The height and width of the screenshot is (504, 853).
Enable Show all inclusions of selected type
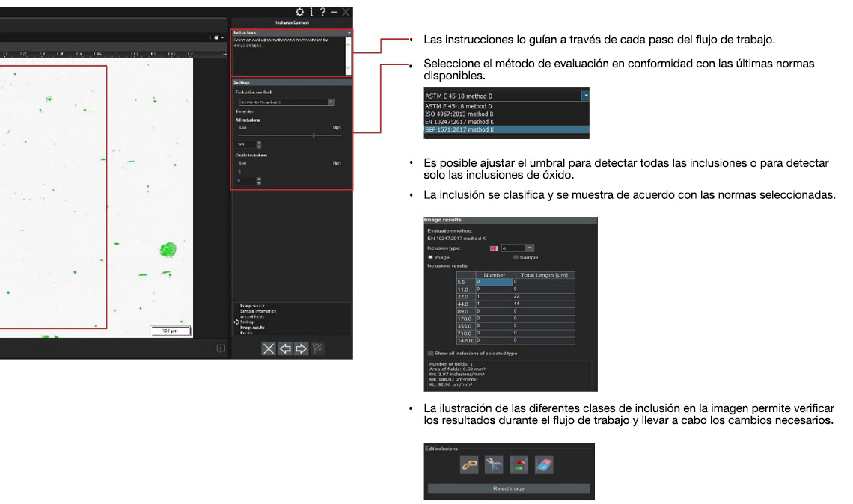coord(431,352)
